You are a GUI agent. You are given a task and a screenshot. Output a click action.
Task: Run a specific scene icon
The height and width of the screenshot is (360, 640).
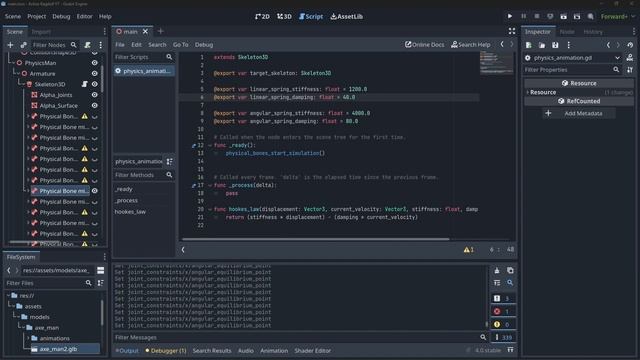577,16
